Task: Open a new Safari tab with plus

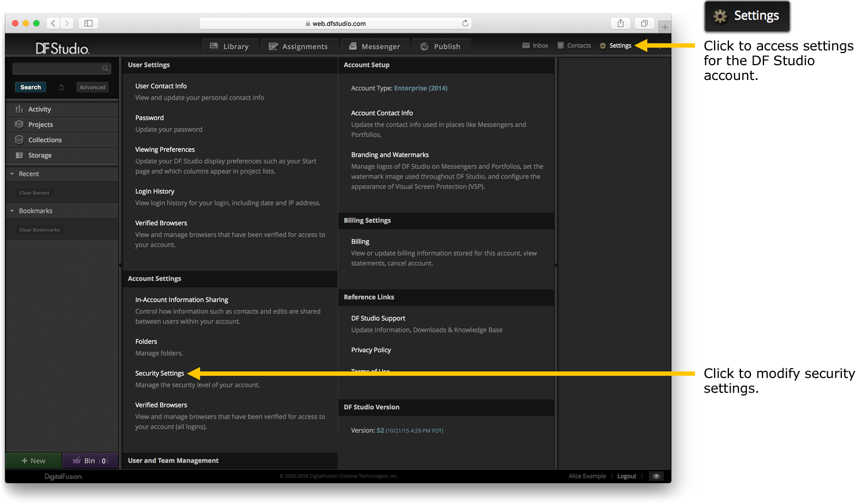Action: (x=664, y=27)
